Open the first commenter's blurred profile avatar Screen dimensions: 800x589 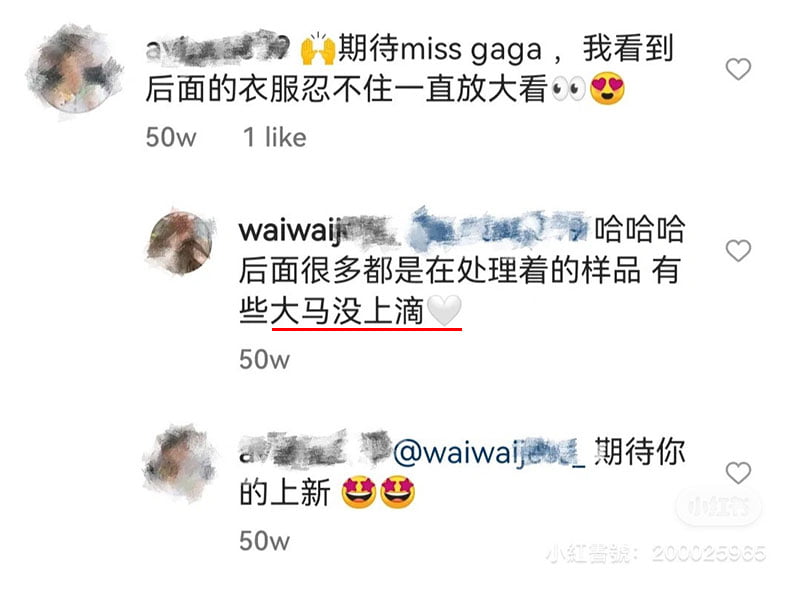(x=74, y=70)
